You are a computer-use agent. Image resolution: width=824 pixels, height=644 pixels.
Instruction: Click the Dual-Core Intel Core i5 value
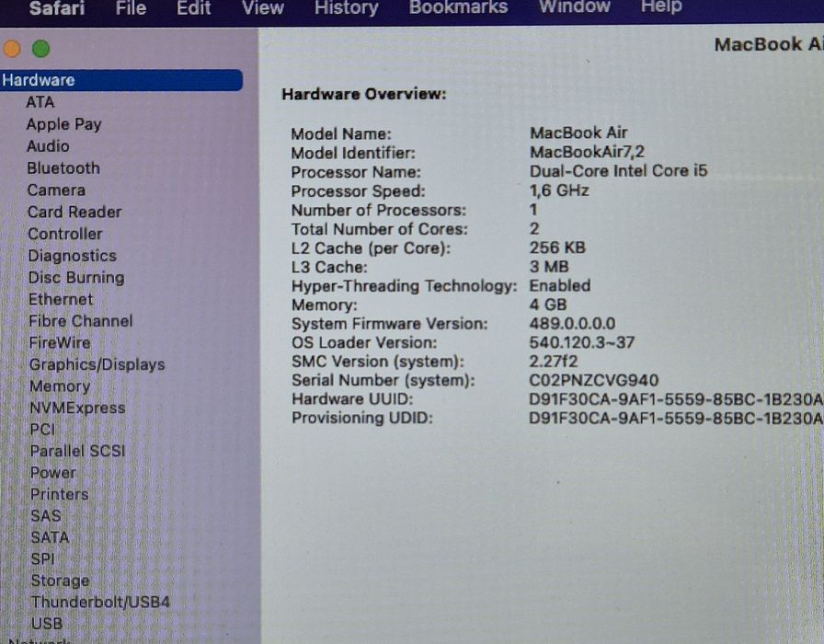pyautogui.click(x=618, y=171)
